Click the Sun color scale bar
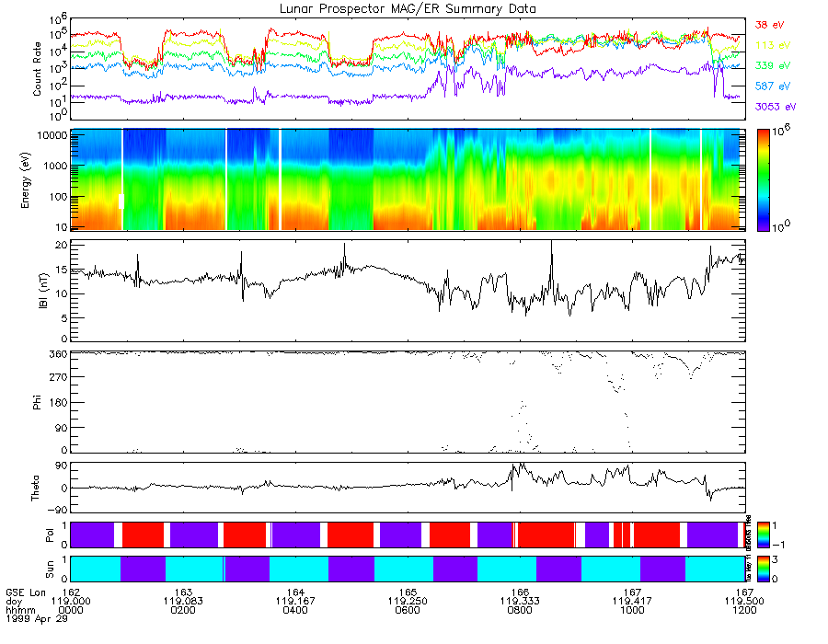The width and height of the screenshot is (828, 644). coord(763,569)
